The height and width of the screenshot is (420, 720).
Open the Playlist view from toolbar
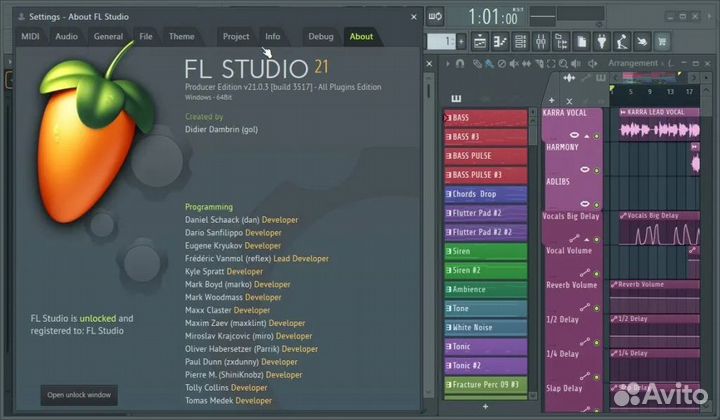[480, 42]
